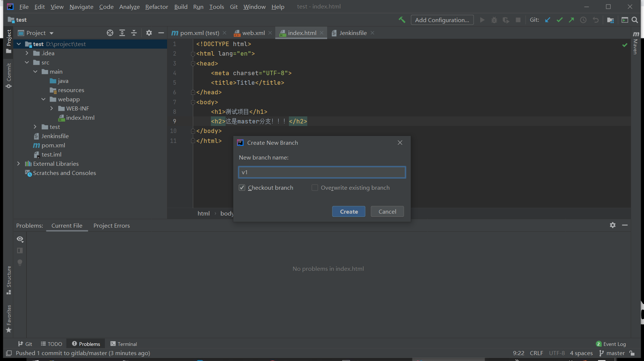Click the Stop square icon
This screenshot has height=361, width=644.
[x=518, y=20]
